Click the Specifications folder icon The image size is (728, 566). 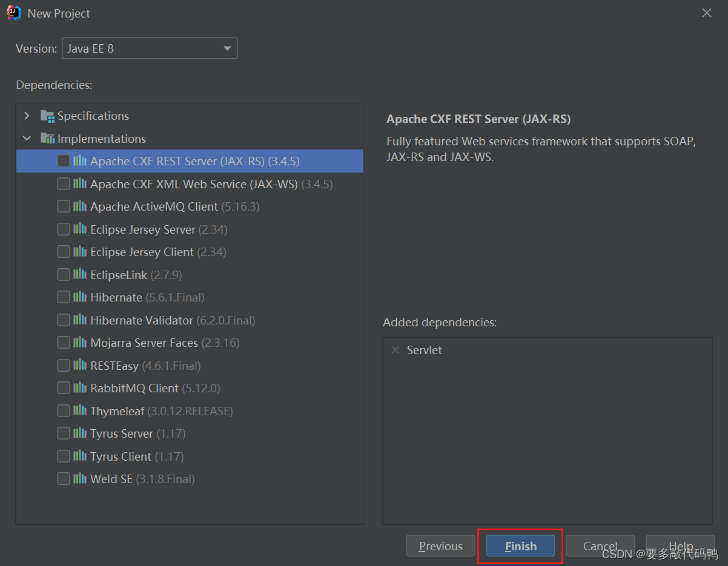tap(47, 116)
